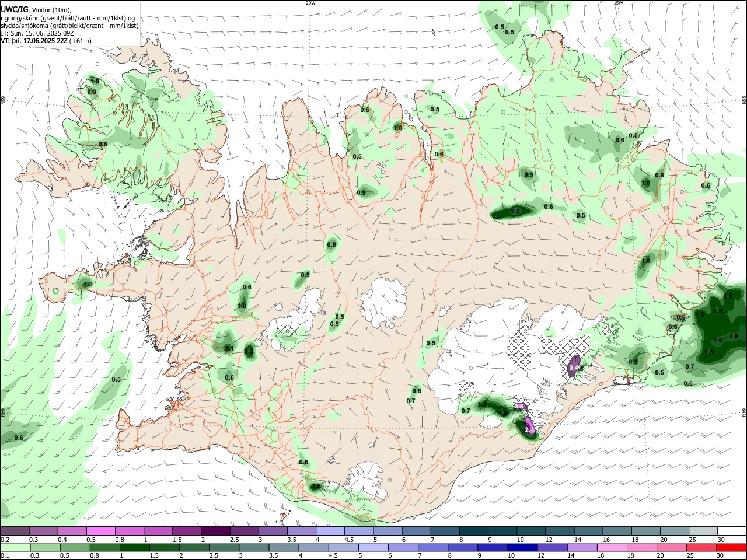Viewport: 747px width, 560px height.
Task: Click the 'VT: þri. 17.06.2025 22Z (+61 h)' line
Action: click(46, 41)
